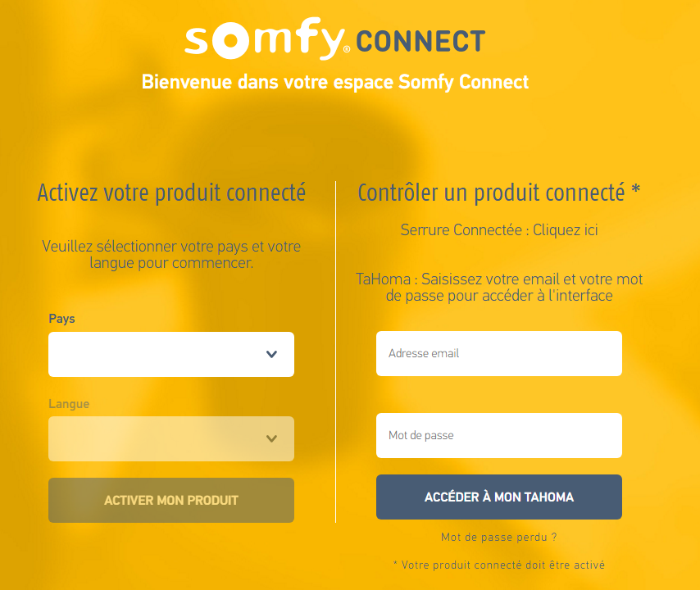The height and width of the screenshot is (590, 700).
Task: Open the Mot de passe perdu link
Action: pos(498,537)
